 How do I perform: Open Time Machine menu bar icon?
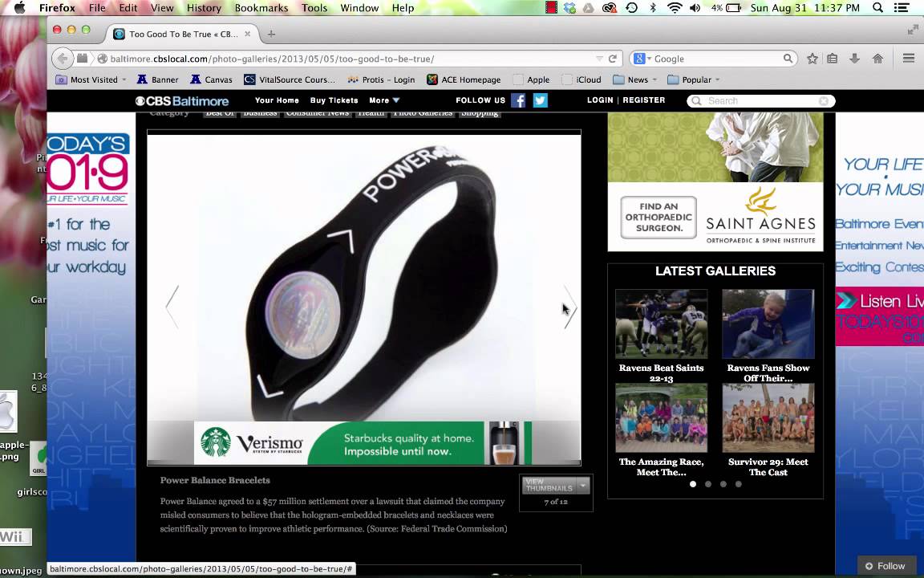[x=632, y=8]
